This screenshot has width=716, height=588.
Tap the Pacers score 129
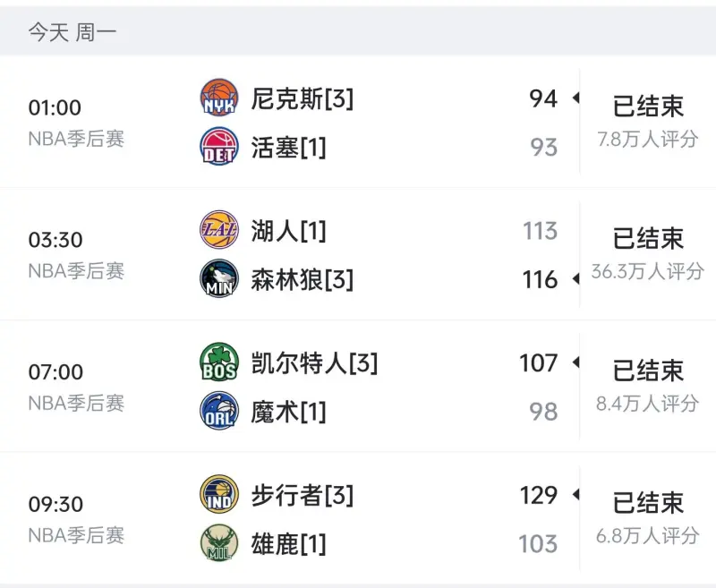pos(539,495)
